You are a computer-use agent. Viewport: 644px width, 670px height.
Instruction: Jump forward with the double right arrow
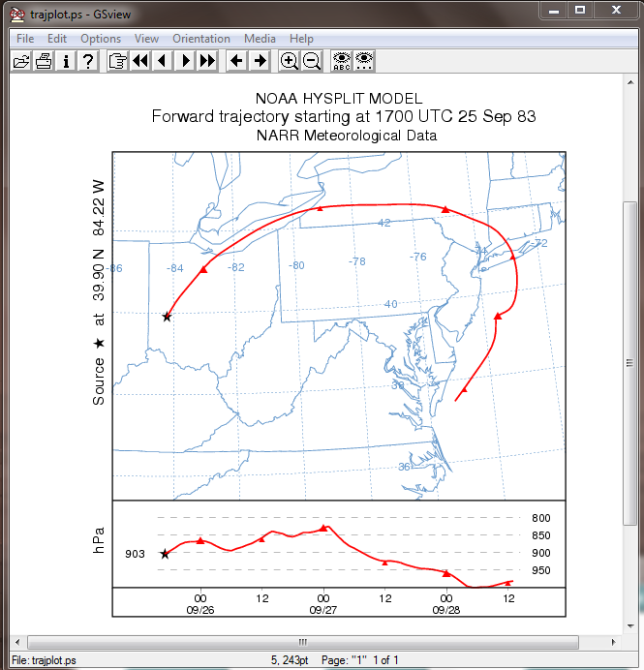[x=207, y=61]
